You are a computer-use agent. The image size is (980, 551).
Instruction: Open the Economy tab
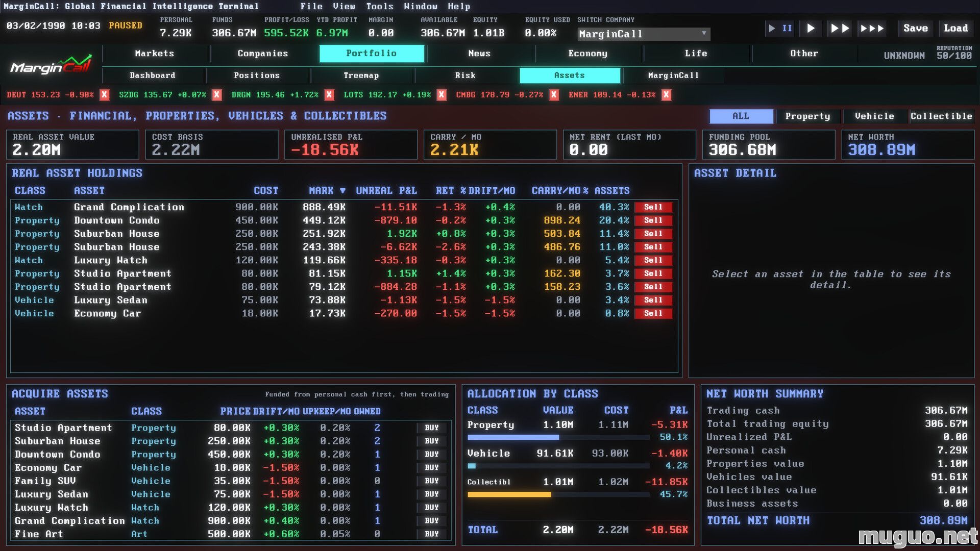coord(588,54)
